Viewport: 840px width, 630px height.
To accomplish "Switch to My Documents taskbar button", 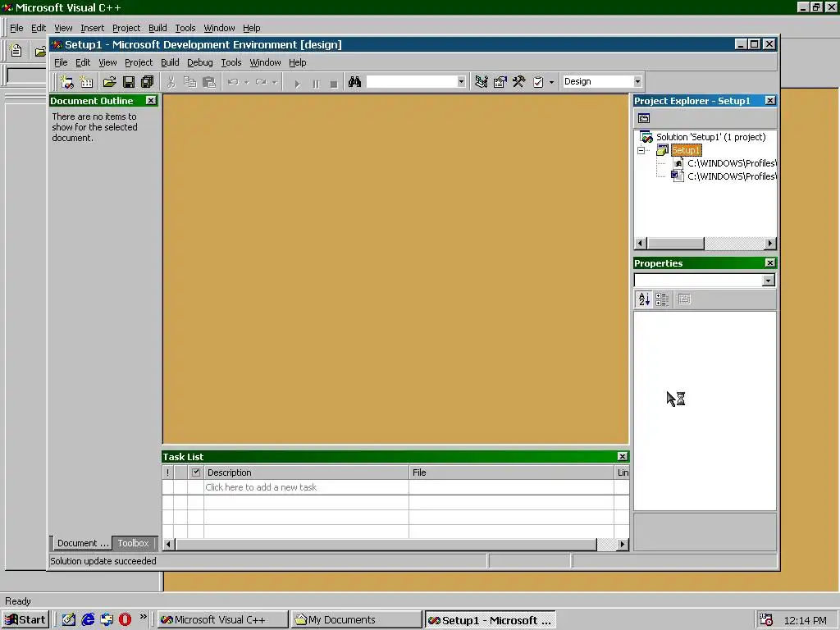I will pyautogui.click(x=356, y=620).
